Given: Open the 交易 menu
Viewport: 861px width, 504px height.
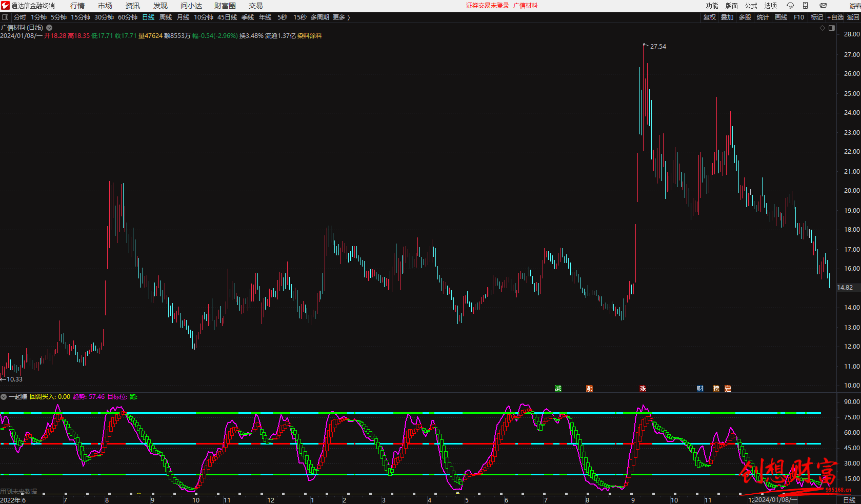Looking at the screenshot, I should 256,6.
